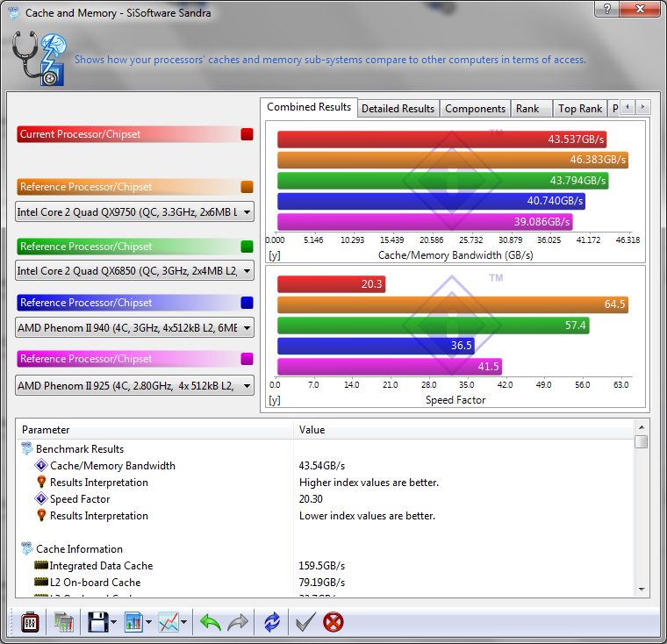Click the 79.19GB/s value
667x644 pixels.
pos(322,582)
